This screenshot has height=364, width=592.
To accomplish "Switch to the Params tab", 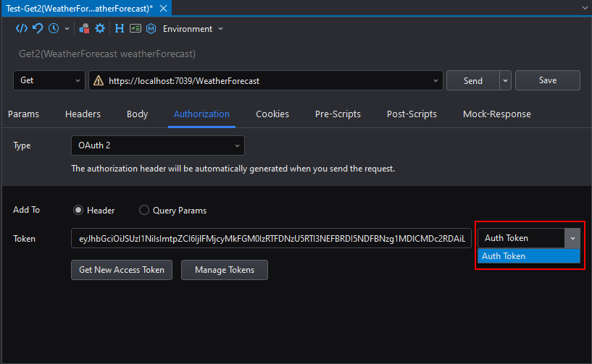I will click(23, 114).
